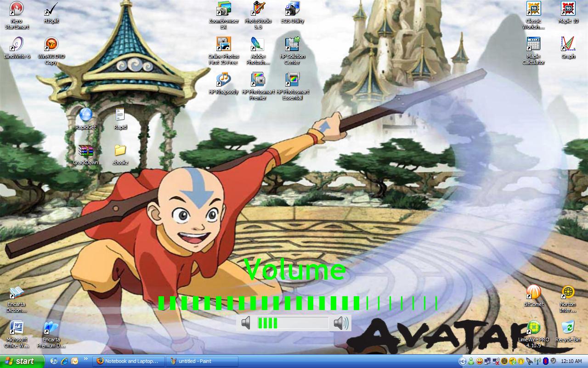Launch HP Rhapsody from desktop
This screenshot has height=368, width=588.
(x=224, y=83)
